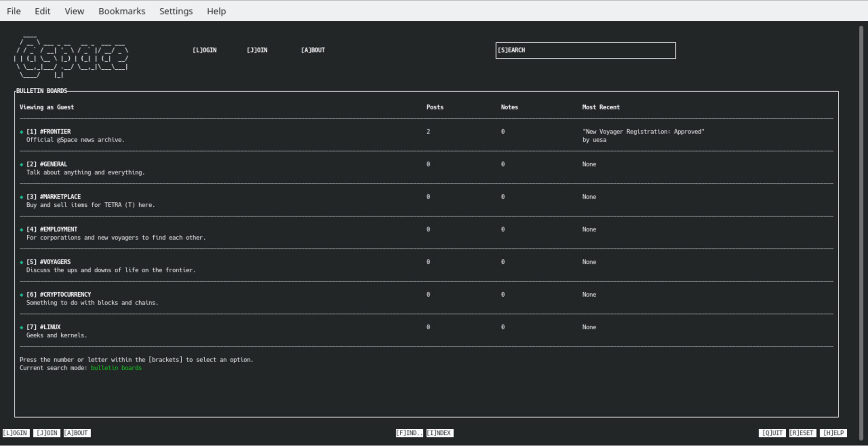Image resolution: width=868 pixels, height=446 pixels.
Task: Open the #MARKETPLACE bulletin board
Action: point(60,197)
